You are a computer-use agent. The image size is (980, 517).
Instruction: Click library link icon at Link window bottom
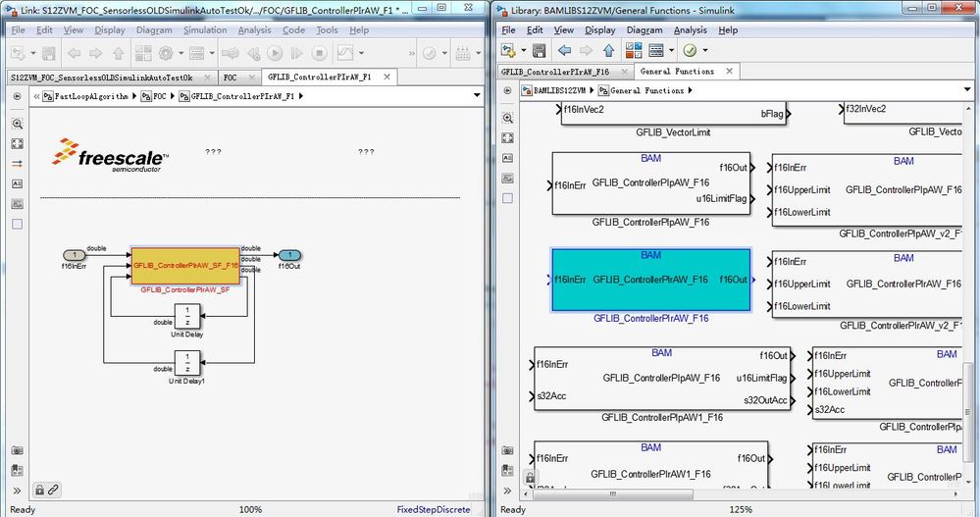point(53,491)
